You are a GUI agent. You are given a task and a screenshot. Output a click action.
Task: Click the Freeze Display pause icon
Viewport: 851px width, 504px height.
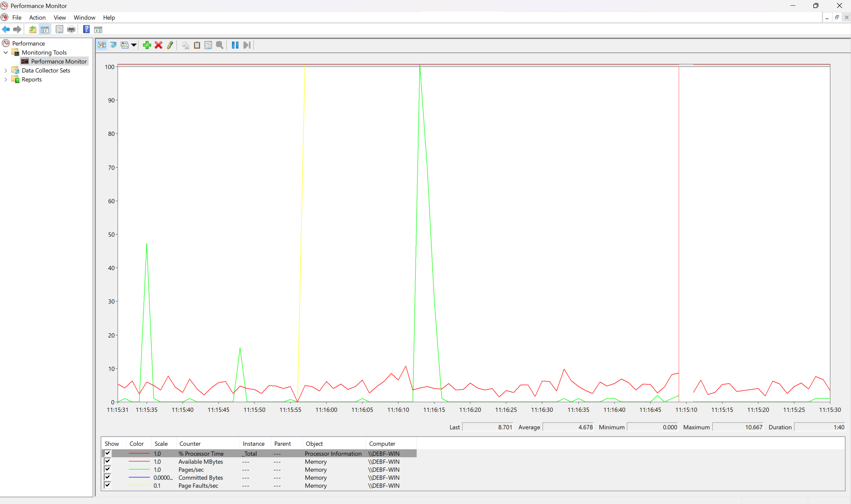pyautogui.click(x=235, y=45)
